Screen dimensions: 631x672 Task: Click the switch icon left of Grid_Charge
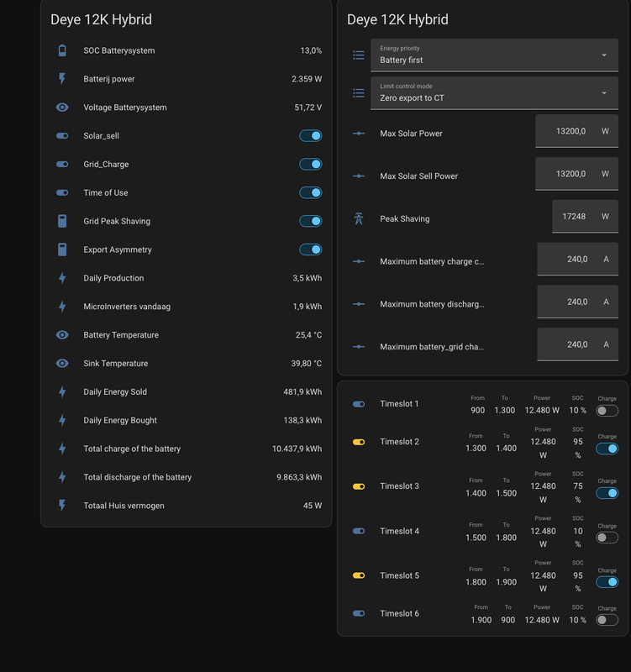[x=62, y=164]
